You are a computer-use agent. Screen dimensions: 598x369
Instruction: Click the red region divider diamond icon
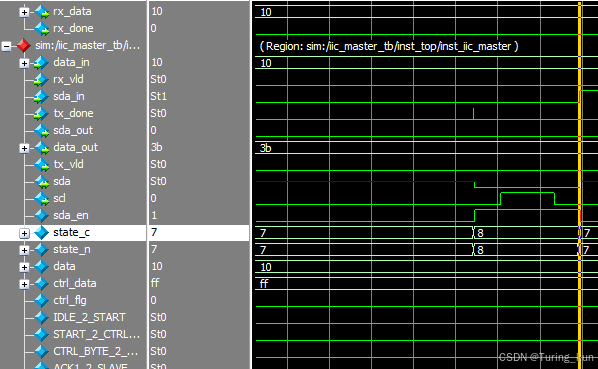click(23, 46)
